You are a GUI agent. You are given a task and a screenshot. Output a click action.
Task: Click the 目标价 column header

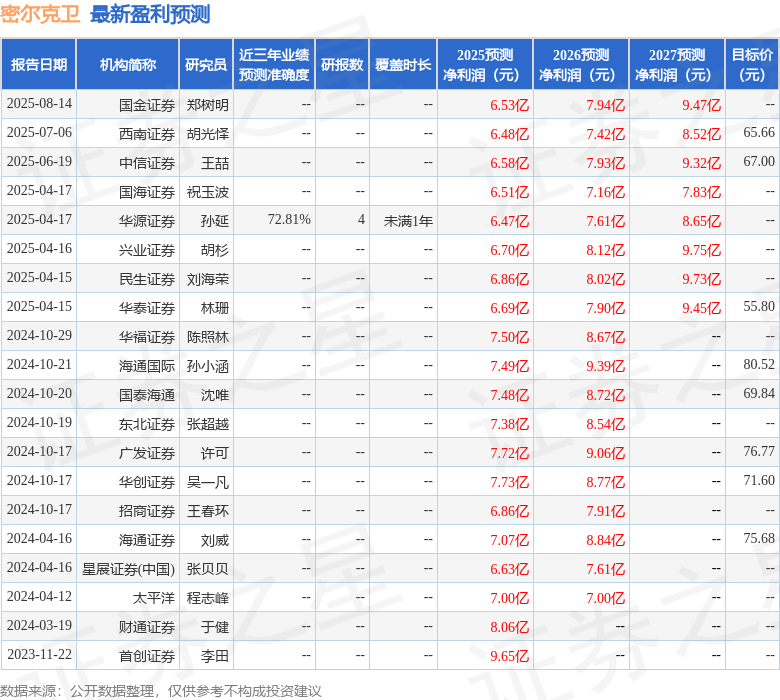[x=752, y=65]
